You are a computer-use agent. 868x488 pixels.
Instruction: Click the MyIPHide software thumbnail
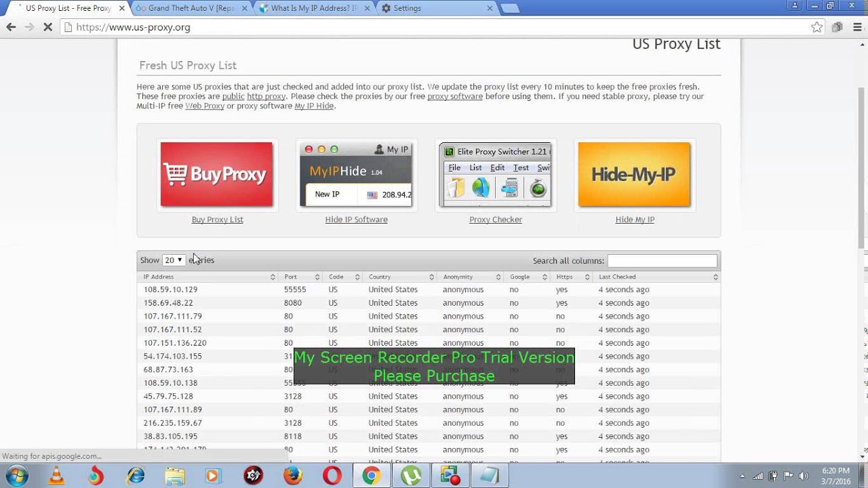click(356, 174)
